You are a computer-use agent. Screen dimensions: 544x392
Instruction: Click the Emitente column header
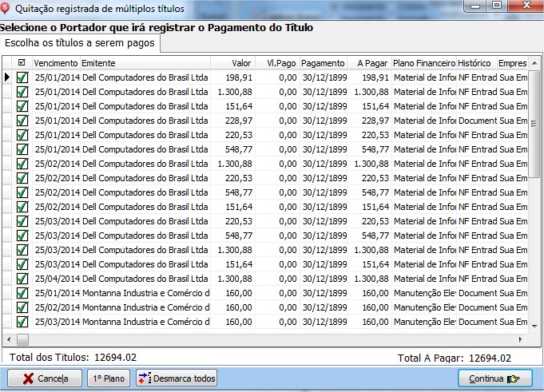144,63
